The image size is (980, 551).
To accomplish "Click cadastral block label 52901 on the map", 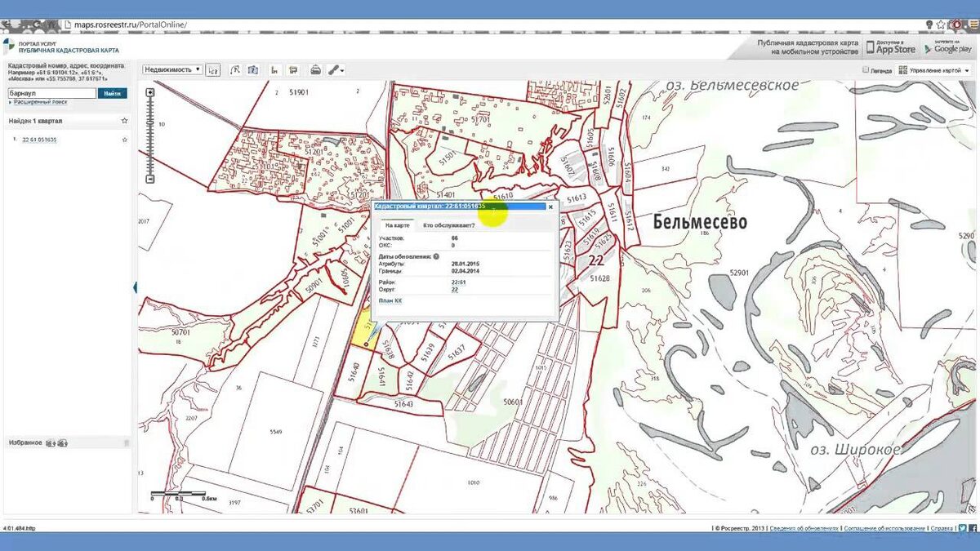I will [x=739, y=273].
